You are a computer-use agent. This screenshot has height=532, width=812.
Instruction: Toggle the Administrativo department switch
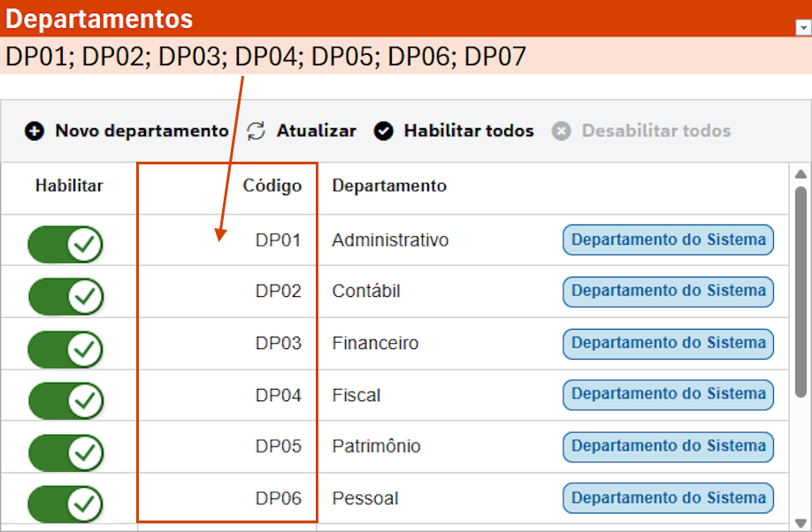pos(65,244)
